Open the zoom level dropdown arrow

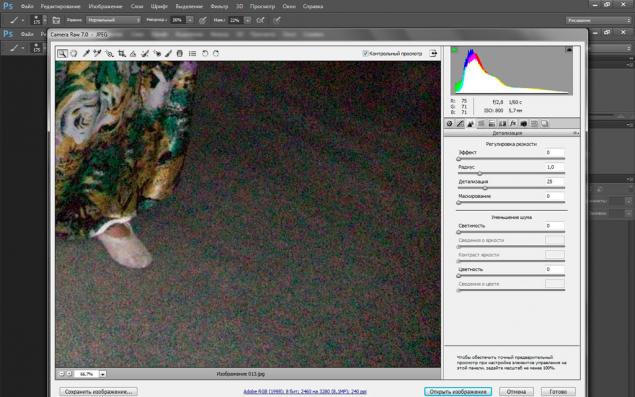[102, 374]
